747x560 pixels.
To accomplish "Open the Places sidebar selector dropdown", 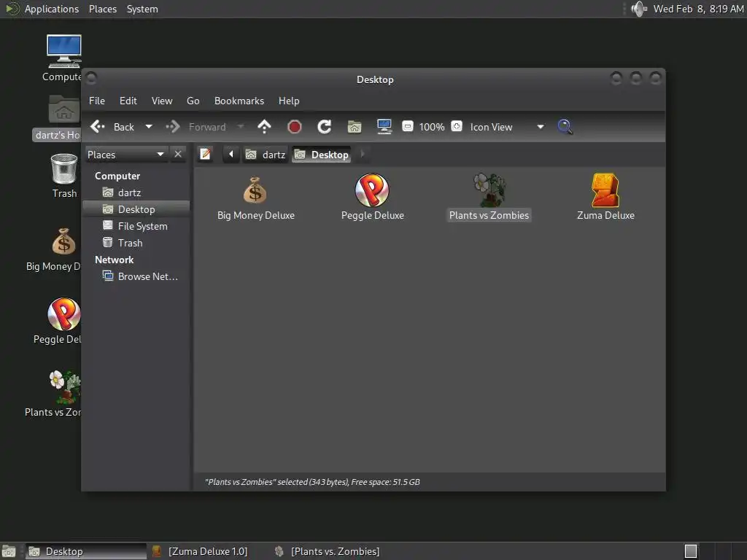I will coord(126,155).
